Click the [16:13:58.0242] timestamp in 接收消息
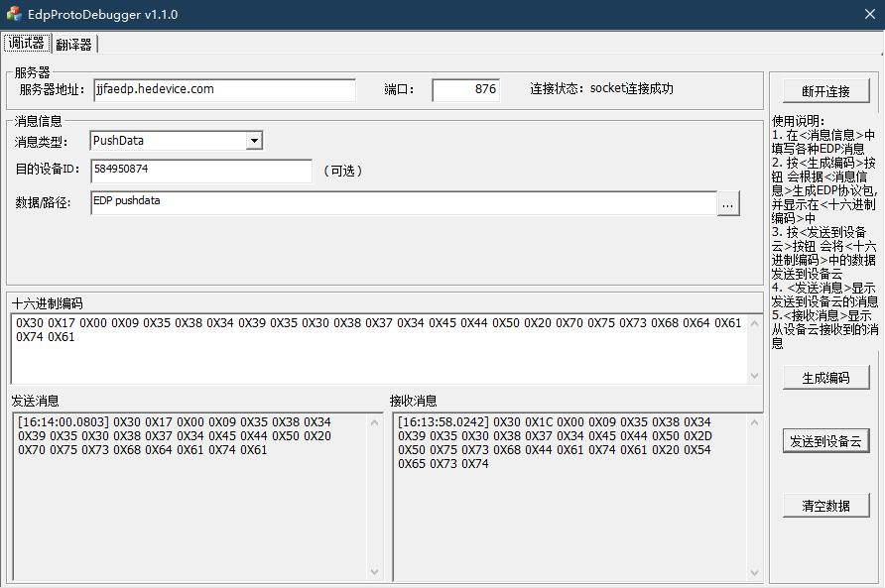This screenshot has width=885, height=588. click(443, 422)
